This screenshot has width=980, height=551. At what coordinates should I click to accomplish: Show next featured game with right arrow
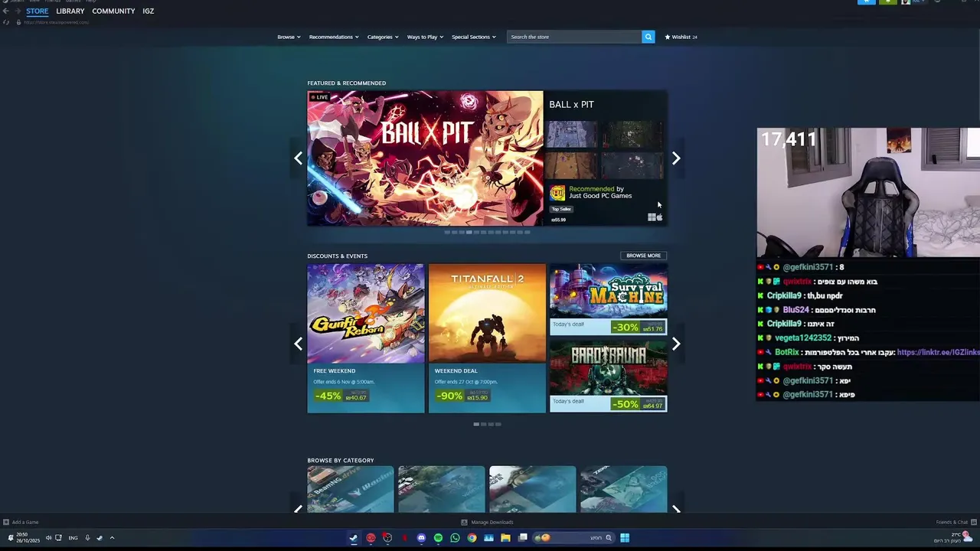coord(676,158)
